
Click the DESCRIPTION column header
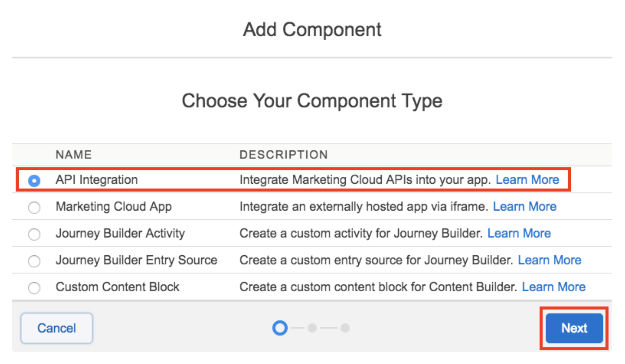[x=284, y=154]
